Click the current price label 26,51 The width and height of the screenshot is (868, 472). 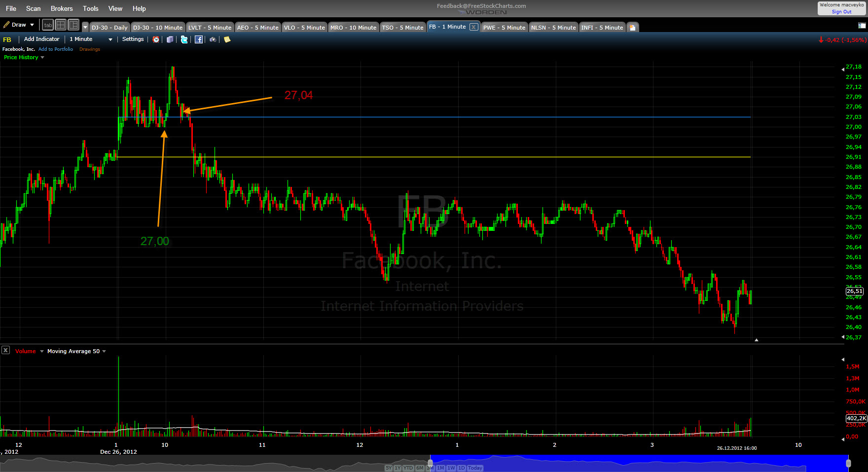pos(855,291)
